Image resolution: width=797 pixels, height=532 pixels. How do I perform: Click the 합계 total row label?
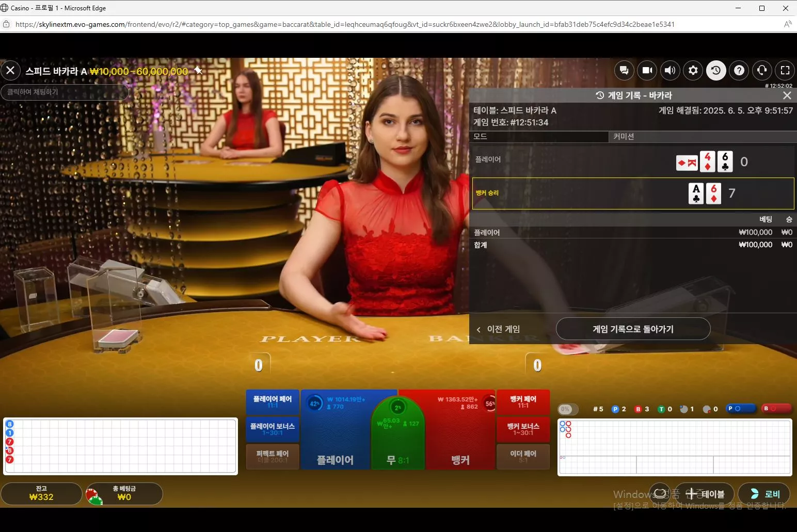click(x=481, y=245)
